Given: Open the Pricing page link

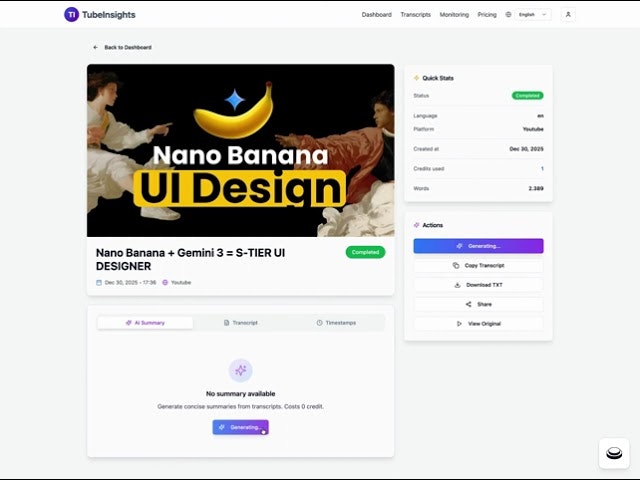Looking at the screenshot, I should tap(487, 15).
